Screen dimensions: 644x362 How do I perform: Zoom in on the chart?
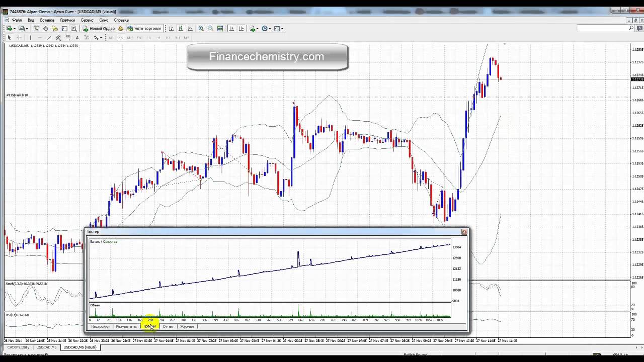click(x=201, y=29)
